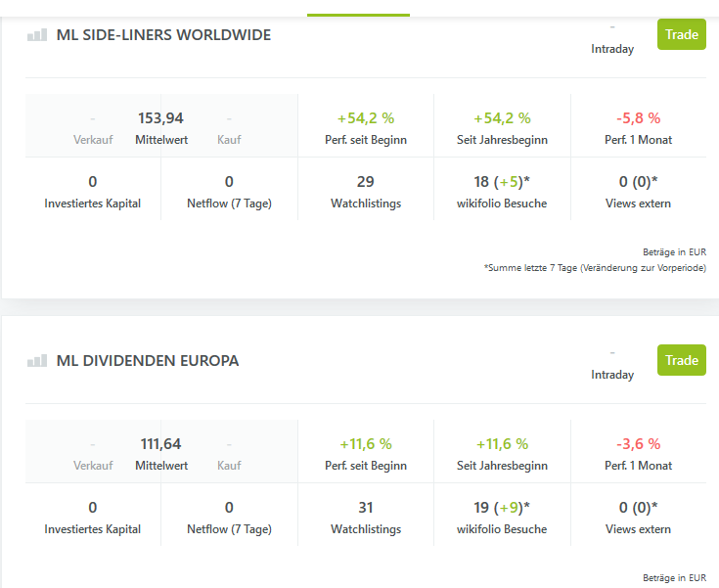The image size is (719, 588).
Task: Select the Mittelwert value 153,94
Action: pyautogui.click(x=161, y=118)
